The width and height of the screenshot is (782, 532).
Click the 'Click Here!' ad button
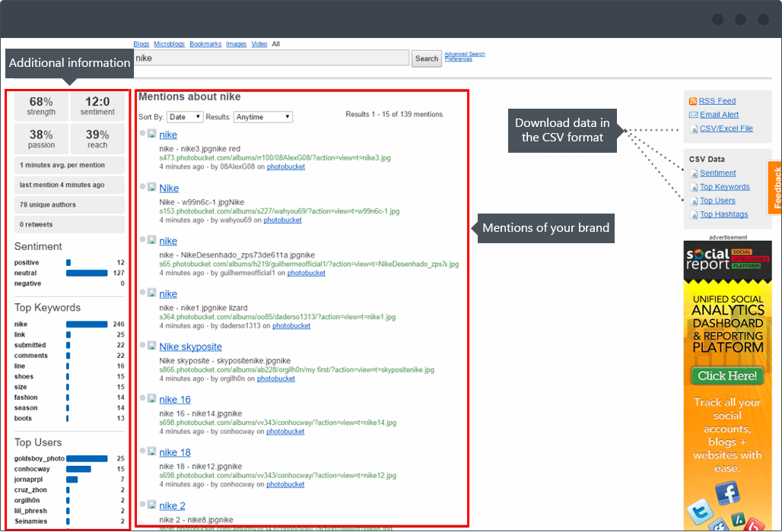click(727, 375)
